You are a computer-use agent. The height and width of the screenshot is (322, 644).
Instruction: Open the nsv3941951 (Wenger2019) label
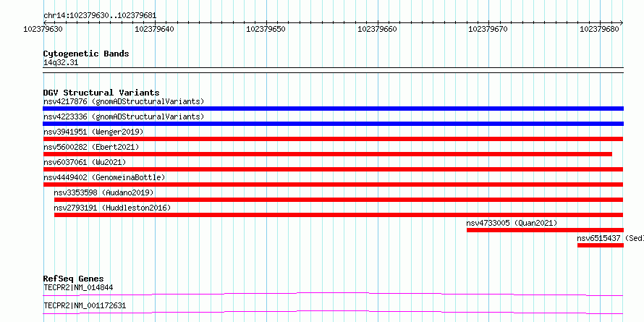click(x=93, y=132)
